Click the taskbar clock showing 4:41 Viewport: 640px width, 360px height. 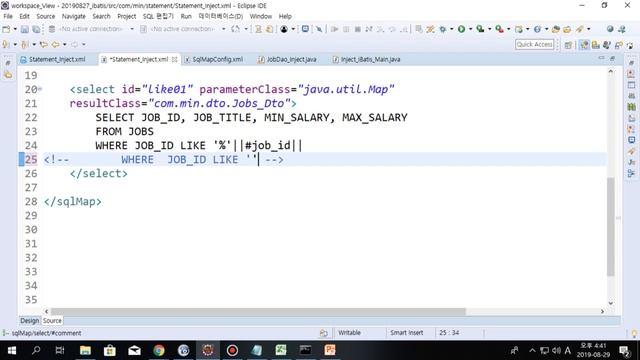pos(593,350)
